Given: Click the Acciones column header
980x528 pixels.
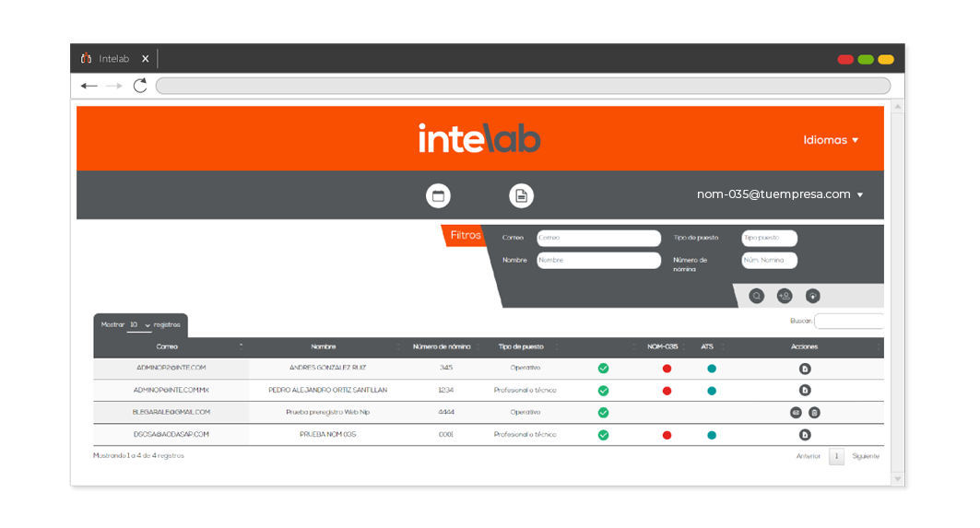Looking at the screenshot, I should pos(805,346).
